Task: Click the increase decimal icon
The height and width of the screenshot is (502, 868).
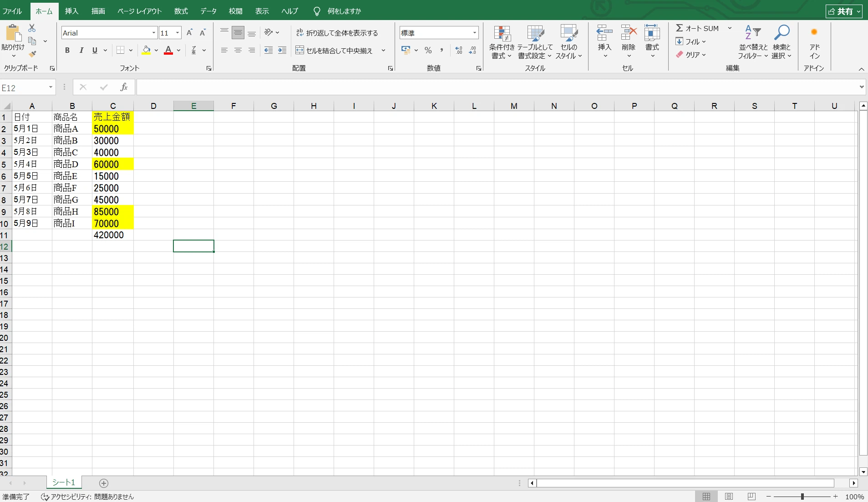Action: click(x=459, y=50)
